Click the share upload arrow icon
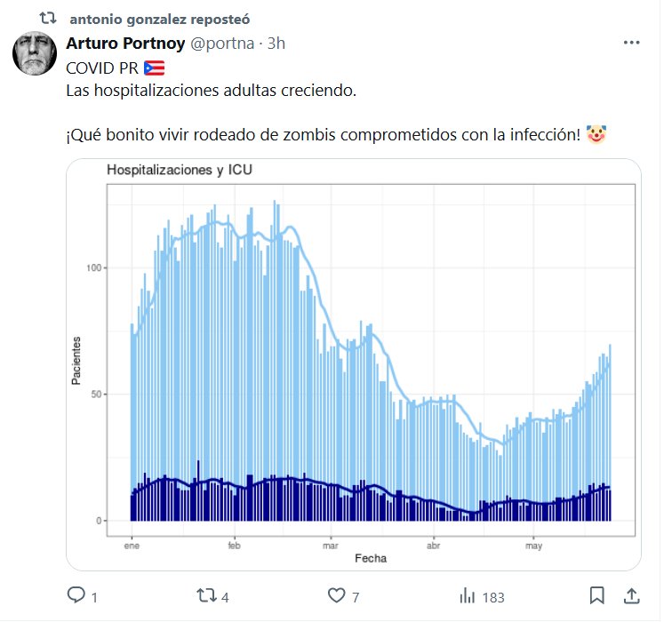Image resolution: width=672 pixels, height=622 pixels. click(x=631, y=595)
